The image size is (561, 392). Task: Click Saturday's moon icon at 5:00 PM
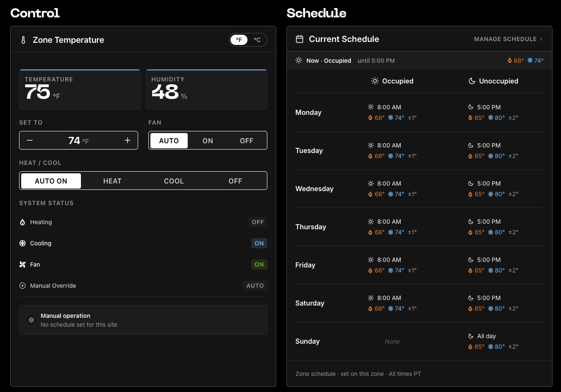click(x=470, y=298)
